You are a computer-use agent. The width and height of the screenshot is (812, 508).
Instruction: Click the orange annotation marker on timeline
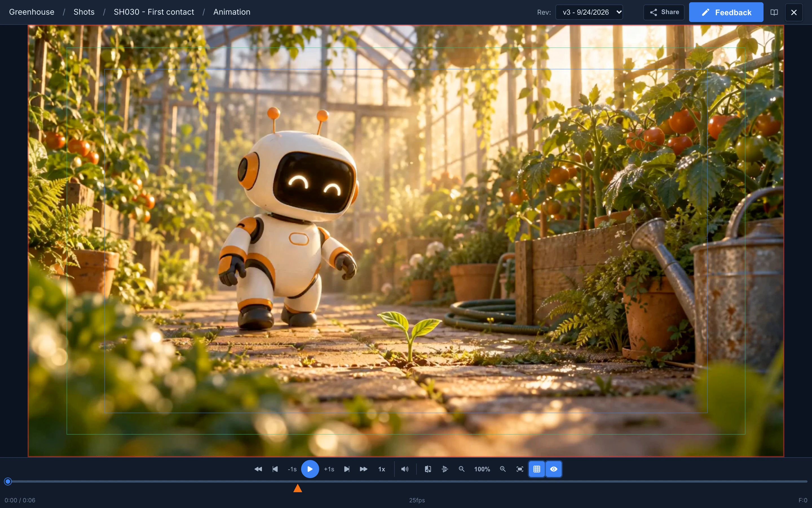coord(298,488)
